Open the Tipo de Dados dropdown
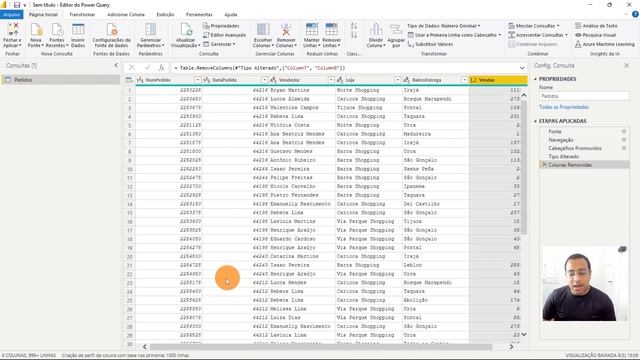 tap(444, 26)
